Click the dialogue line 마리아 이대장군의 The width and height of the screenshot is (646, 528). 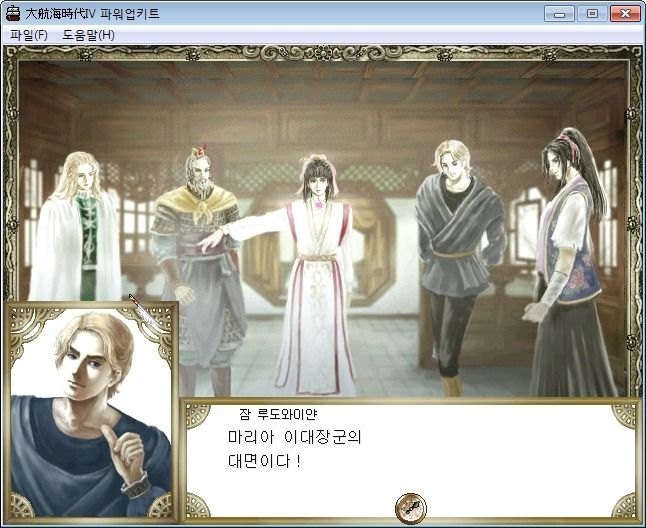click(295, 437)
